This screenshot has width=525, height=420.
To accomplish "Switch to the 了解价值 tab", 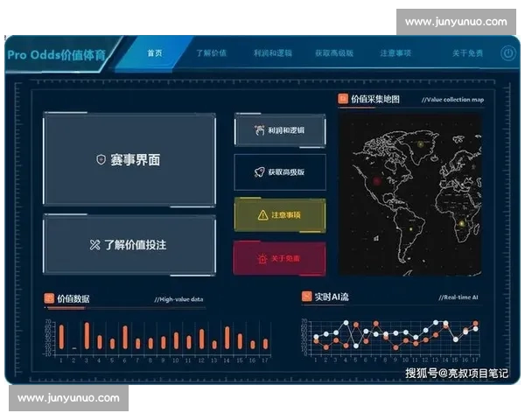I will [211, 52].
